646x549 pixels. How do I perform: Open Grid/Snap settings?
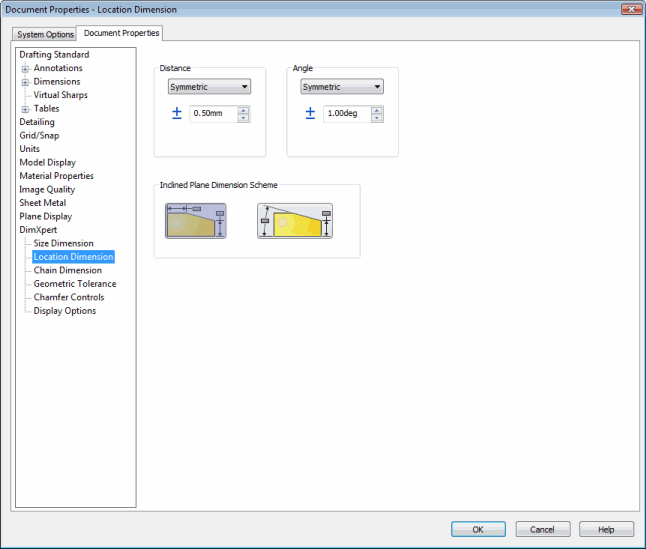coord(39,135)
